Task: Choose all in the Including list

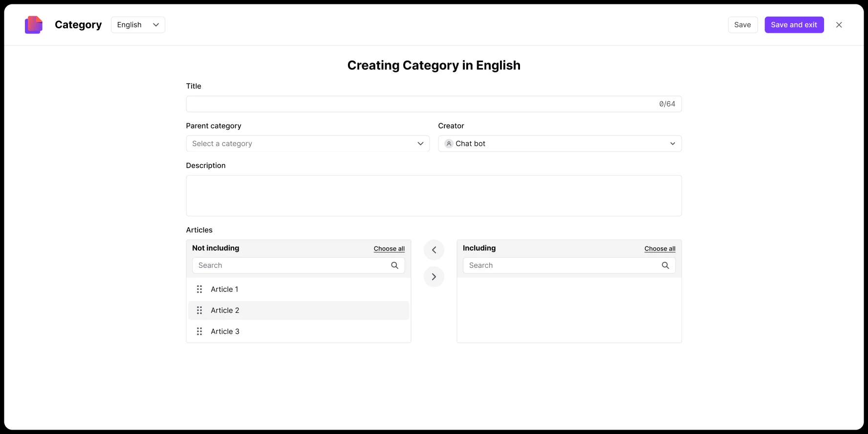Action: [660, 249]
